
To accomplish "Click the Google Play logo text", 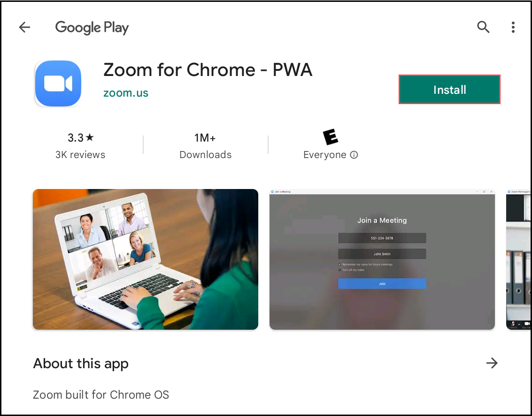I will [92, 28].
